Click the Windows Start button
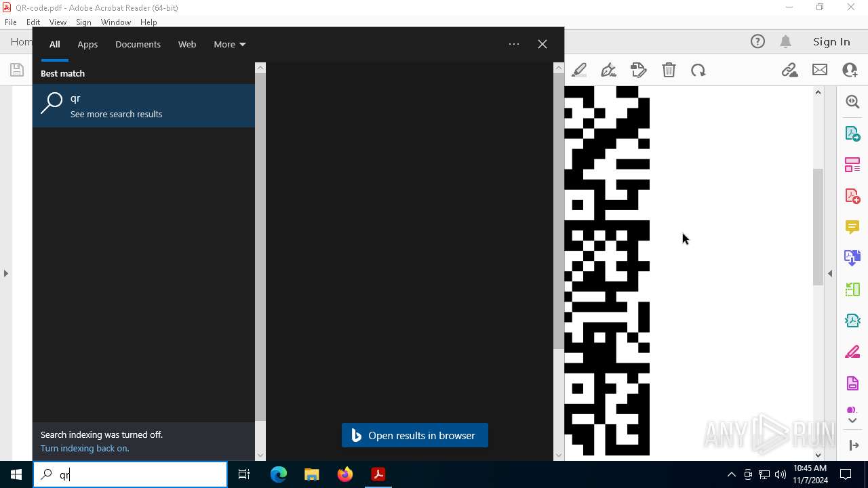The image size is (868, 488). 16,474
